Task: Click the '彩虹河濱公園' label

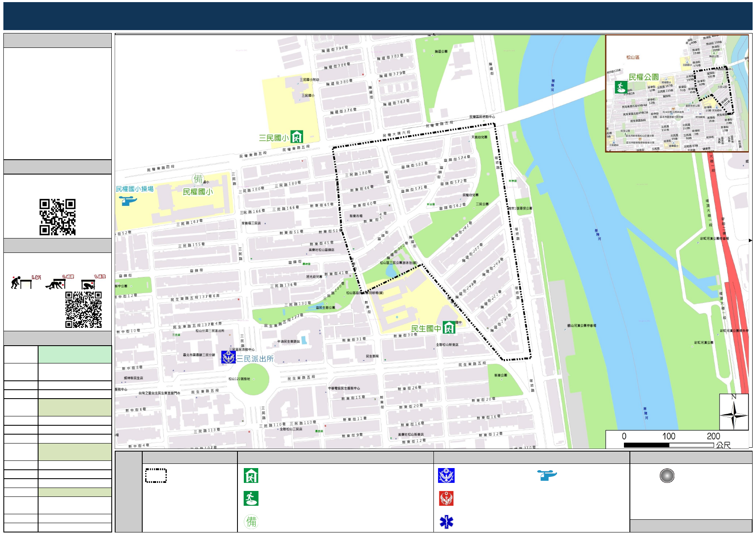Action: [x=704, y=342]
